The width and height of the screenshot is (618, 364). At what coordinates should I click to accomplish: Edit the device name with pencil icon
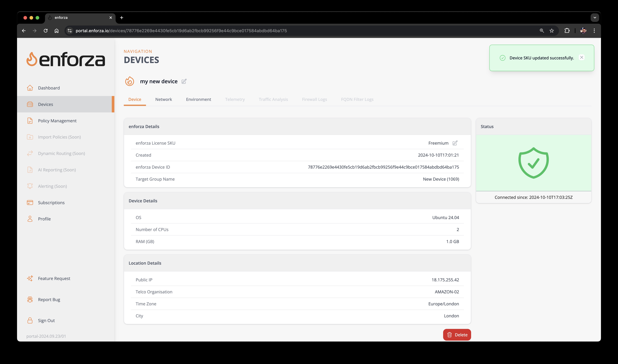click(x=184, y=81)
